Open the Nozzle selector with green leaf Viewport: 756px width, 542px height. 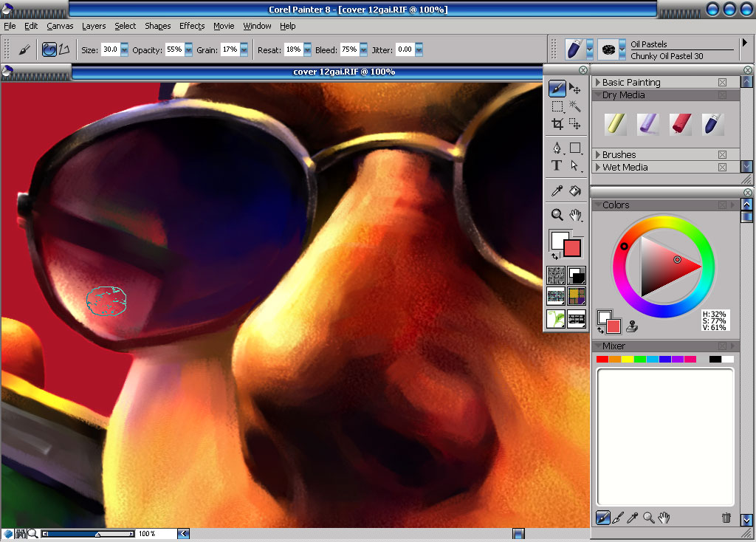click(x=556, y=319)
